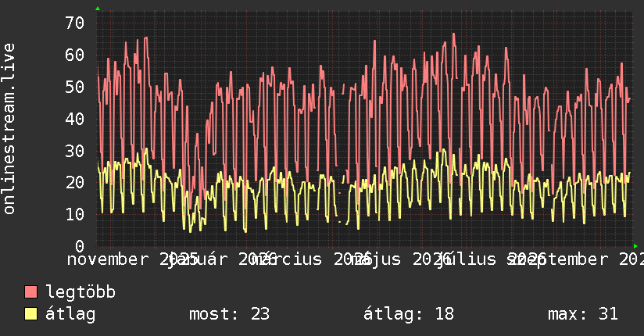Screen dimensions: 644x336
Task: Click the y-axis label 40
Action: pos(75,119)
